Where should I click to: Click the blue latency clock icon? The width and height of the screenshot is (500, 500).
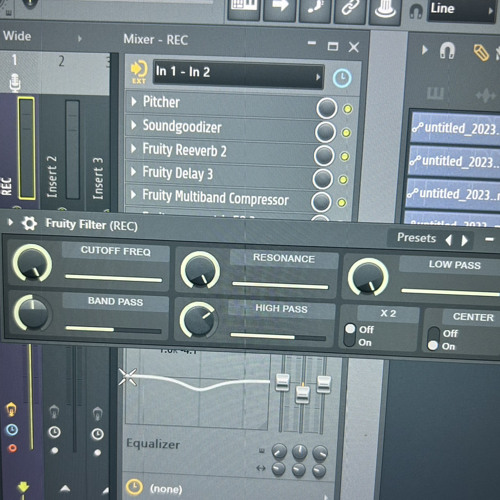pyautogui.click(x=342, y=79)
